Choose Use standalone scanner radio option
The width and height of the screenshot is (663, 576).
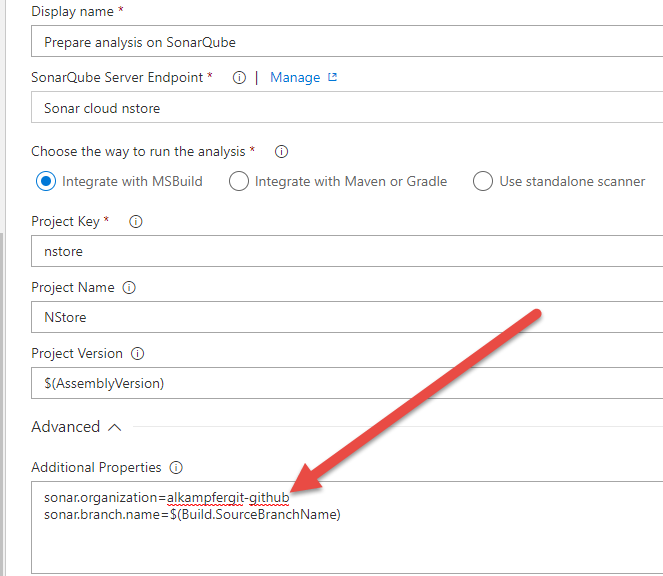483,181
